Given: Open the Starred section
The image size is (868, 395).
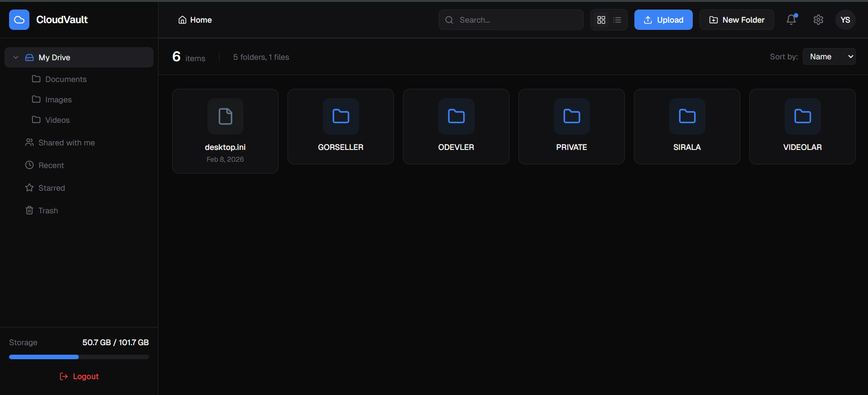Looking at the screenshot, I should point(52,188).
